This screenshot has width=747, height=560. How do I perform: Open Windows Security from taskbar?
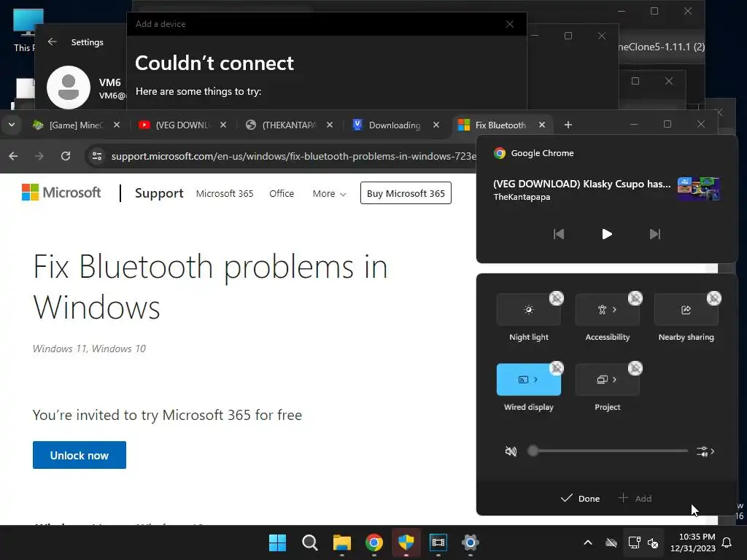tap(406, 542)
